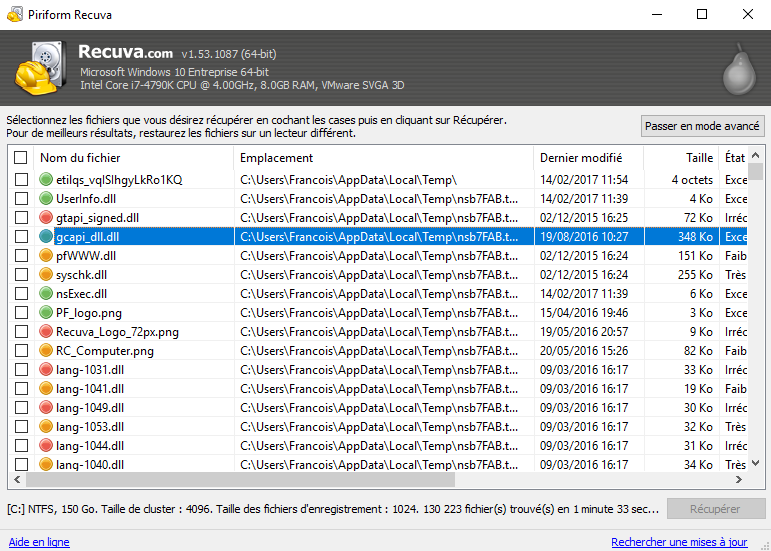This screenshot has height=551, width=771.
Task: Click the Récupérer button
Action: click(x=715, y=509)
